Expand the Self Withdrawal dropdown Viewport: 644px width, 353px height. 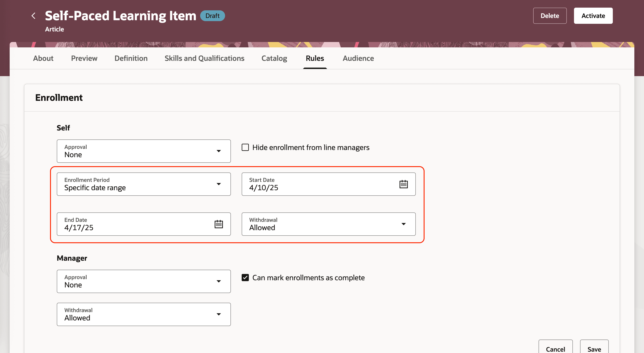(328, 224)
